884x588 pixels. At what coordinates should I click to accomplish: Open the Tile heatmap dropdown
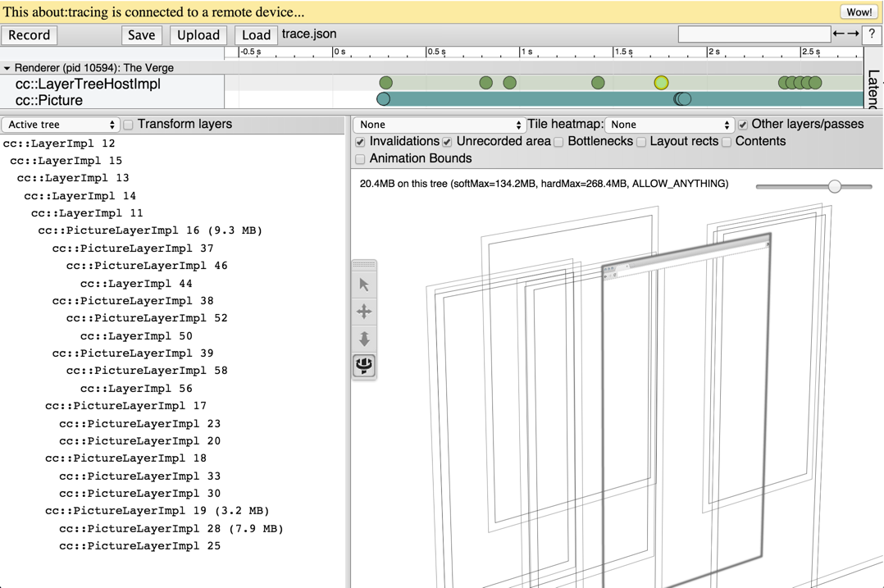click(669, 125)
